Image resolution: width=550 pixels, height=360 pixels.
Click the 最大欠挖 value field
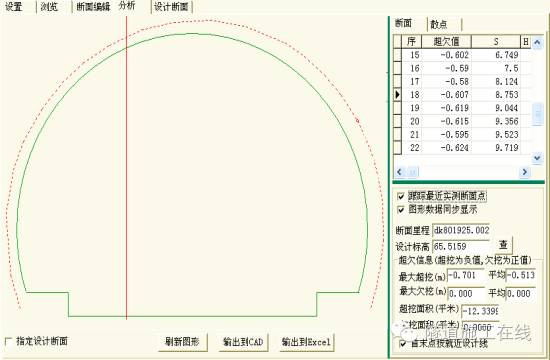coord(465,293)
